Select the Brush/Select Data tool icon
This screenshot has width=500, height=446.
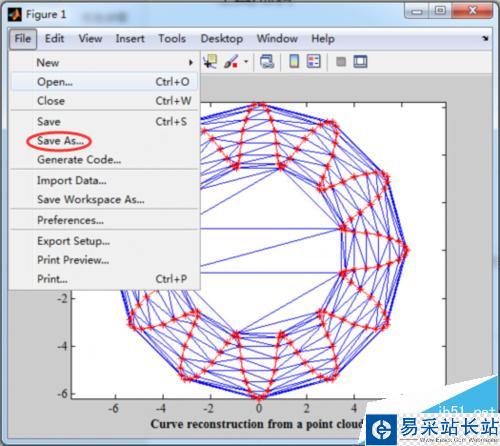[231, 61]
